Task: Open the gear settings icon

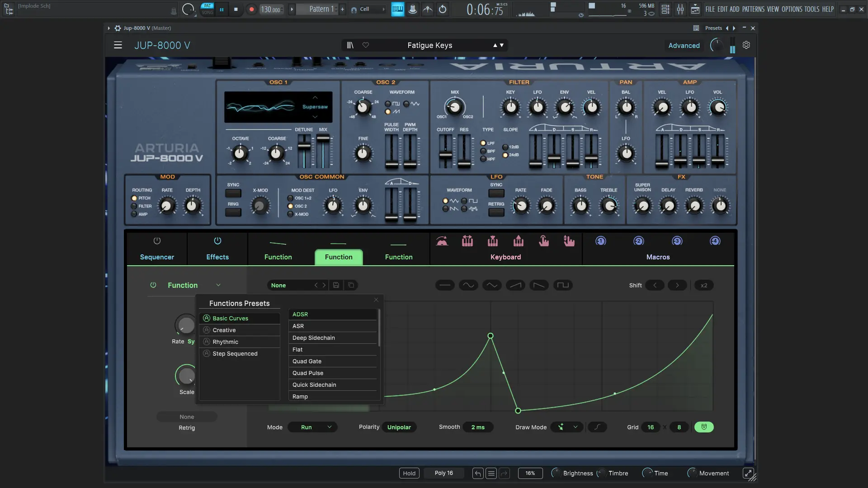Action: 746,45
